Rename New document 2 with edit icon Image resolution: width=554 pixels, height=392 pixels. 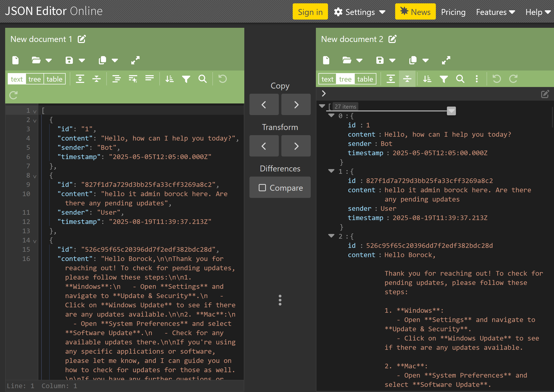pos(392,39)
